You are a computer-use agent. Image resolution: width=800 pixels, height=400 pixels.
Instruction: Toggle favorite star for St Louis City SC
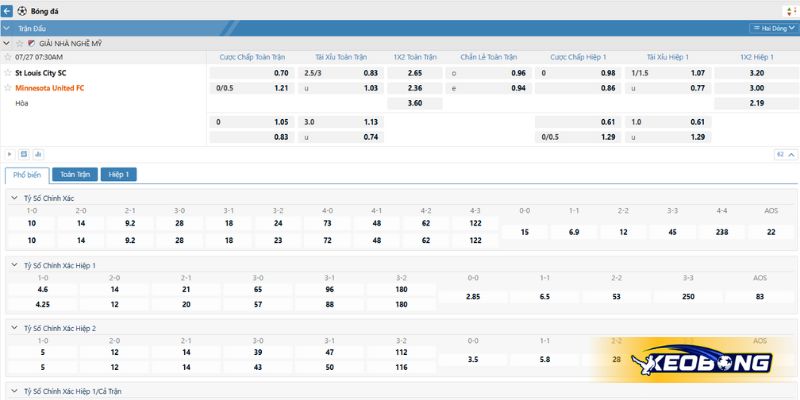tap(8, 73)
